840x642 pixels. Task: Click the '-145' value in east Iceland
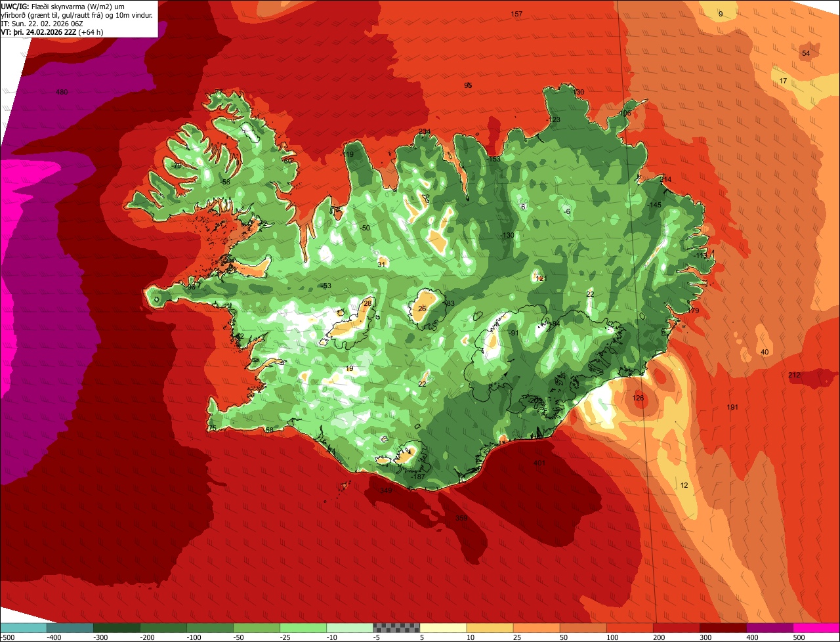click(654, 205)
